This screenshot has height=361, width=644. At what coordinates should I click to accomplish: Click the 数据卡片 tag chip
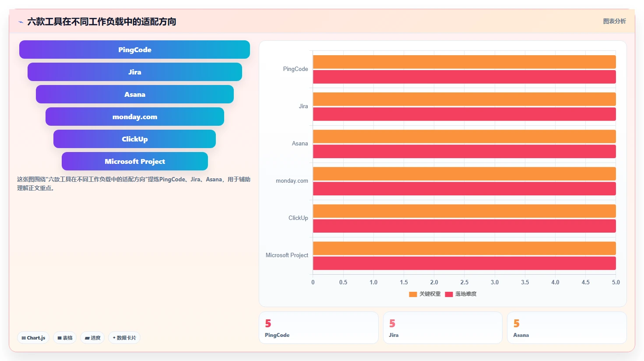coord(124,338)
